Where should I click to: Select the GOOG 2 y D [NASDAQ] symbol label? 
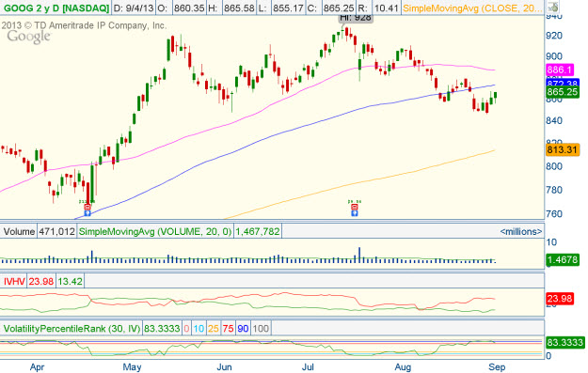pyautogui.click(x=56, y=8)
